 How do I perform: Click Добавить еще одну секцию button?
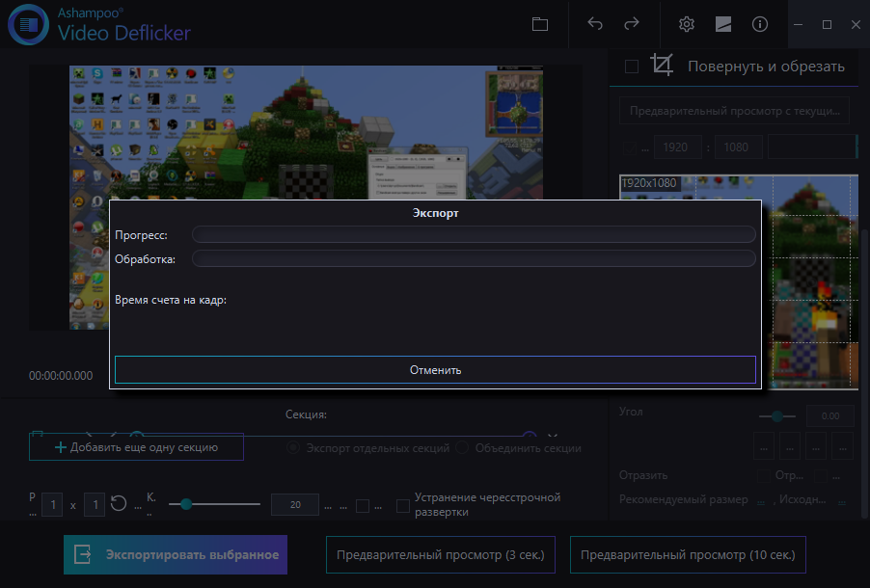[x=136, y=447]
